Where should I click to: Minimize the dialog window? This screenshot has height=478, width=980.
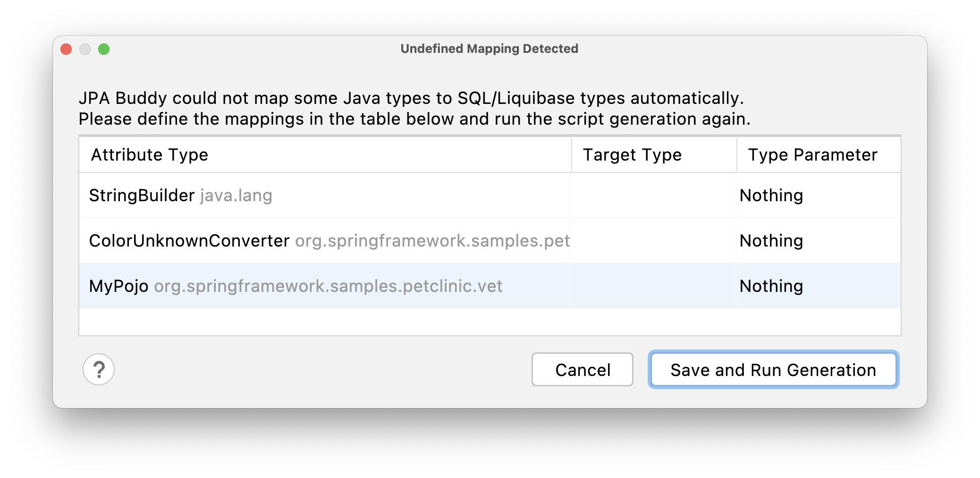pyautogui.click(x=85, y=49)
